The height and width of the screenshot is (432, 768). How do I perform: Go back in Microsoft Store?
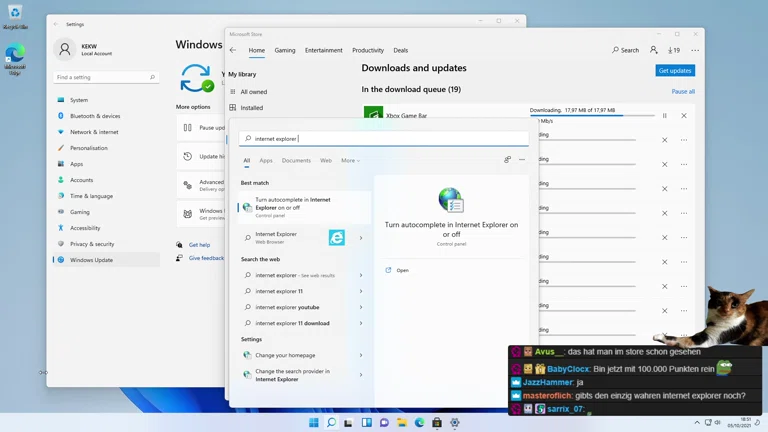(233, 50)
